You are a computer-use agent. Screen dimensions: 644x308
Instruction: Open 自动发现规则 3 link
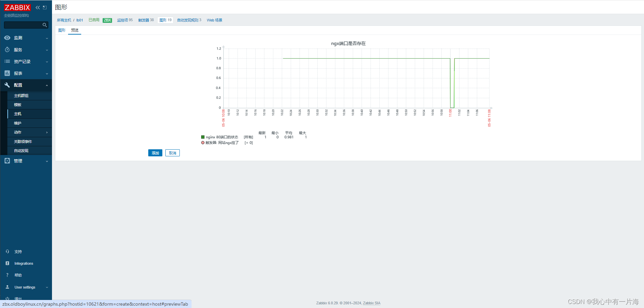click(189, 20)
